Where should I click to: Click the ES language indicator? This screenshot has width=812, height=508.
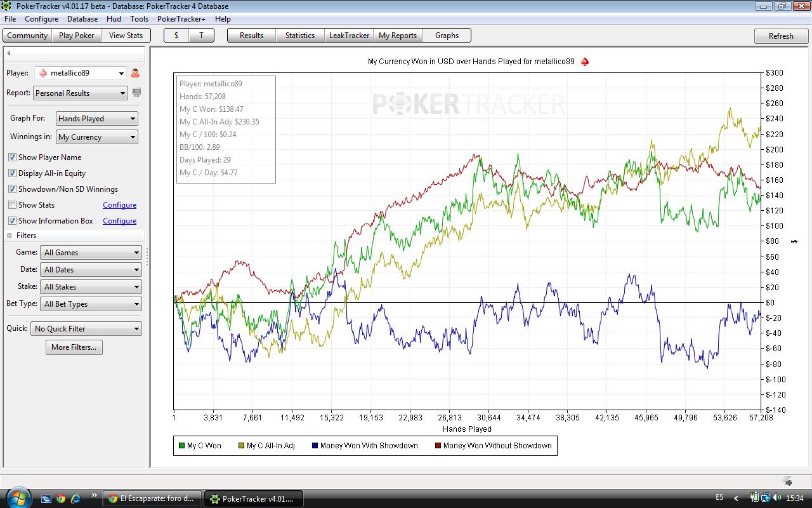(x=719, y=497)
